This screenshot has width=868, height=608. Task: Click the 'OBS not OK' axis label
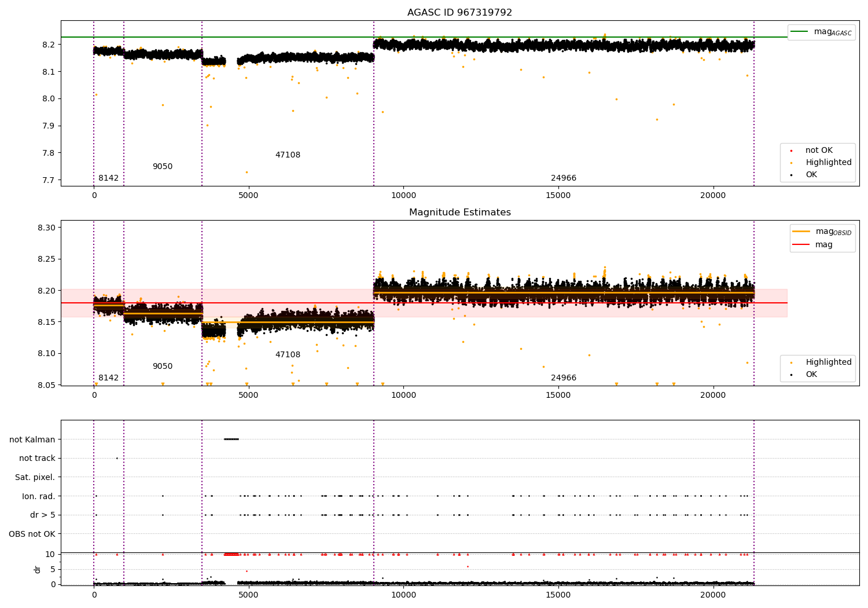point(32,534)
